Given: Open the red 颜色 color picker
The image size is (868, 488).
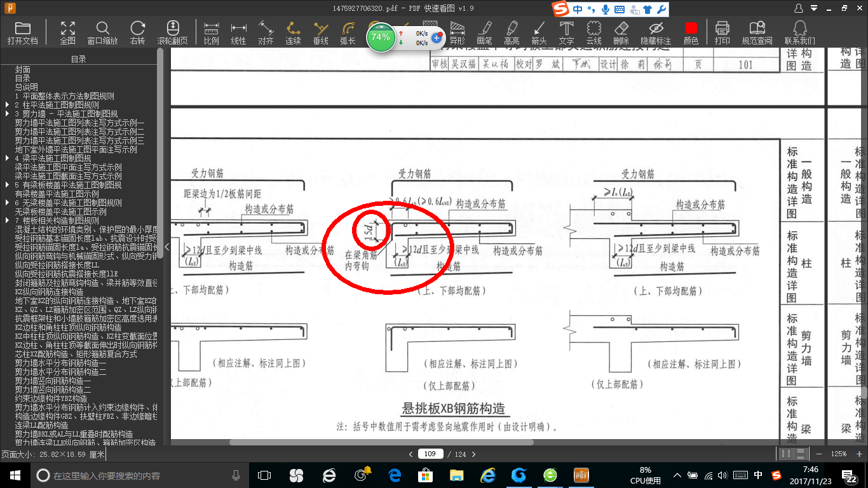Looking at the screenshot, I should point(691,33).
